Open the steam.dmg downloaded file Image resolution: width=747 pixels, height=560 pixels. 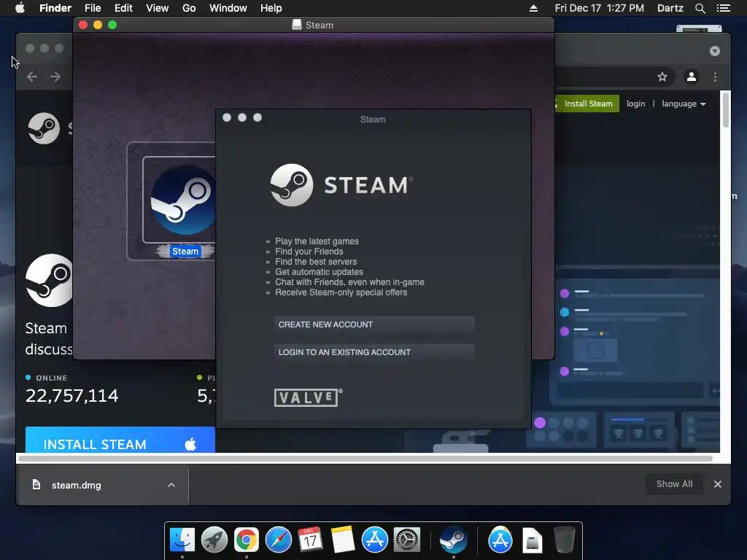(76, 485)
